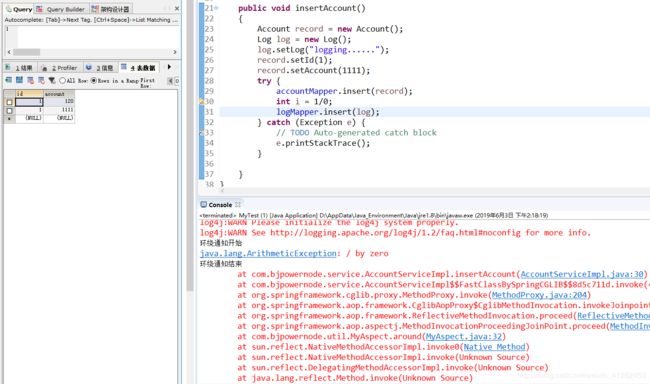Click the account column header
This screenshot has width=650, height=384.
[x=59, y=94]
